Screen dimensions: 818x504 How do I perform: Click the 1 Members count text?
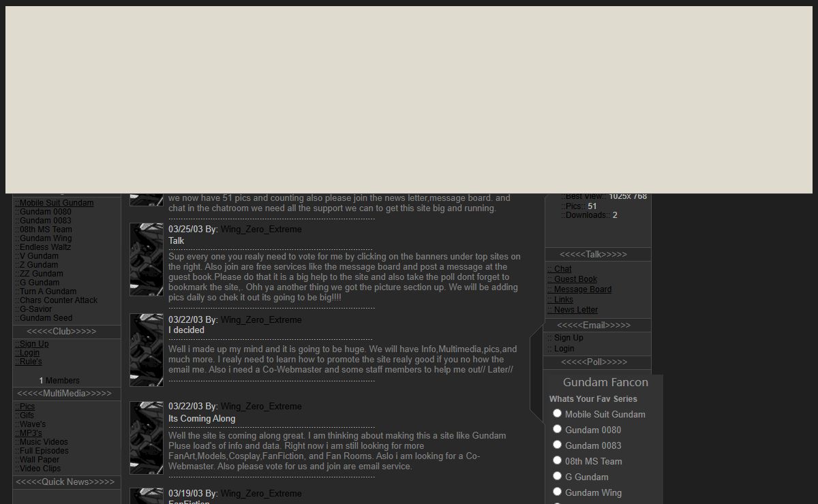(59, 381)
